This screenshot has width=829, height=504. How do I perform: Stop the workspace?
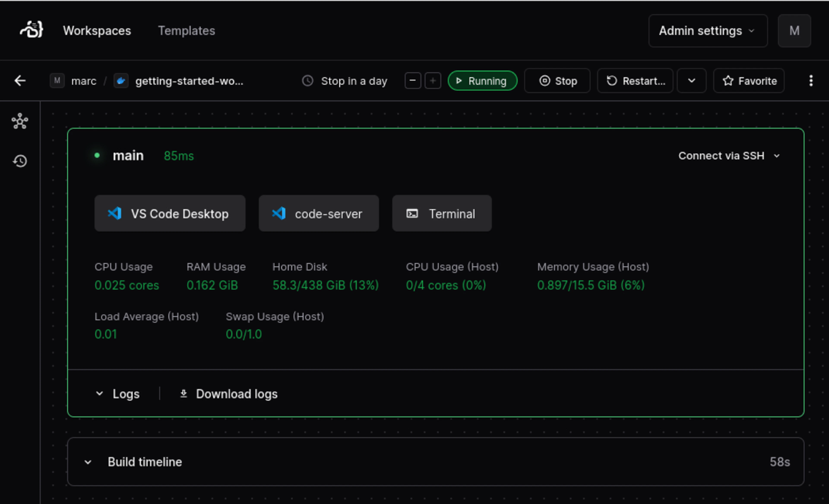(x=557, y=81)
